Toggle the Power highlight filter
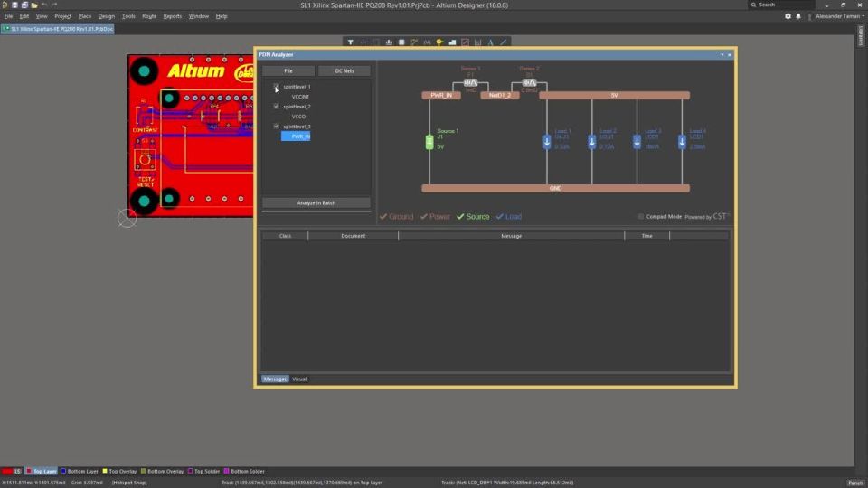Image resolution: width=868 pixels, height=488 pixels. click(x=435, y=216)
